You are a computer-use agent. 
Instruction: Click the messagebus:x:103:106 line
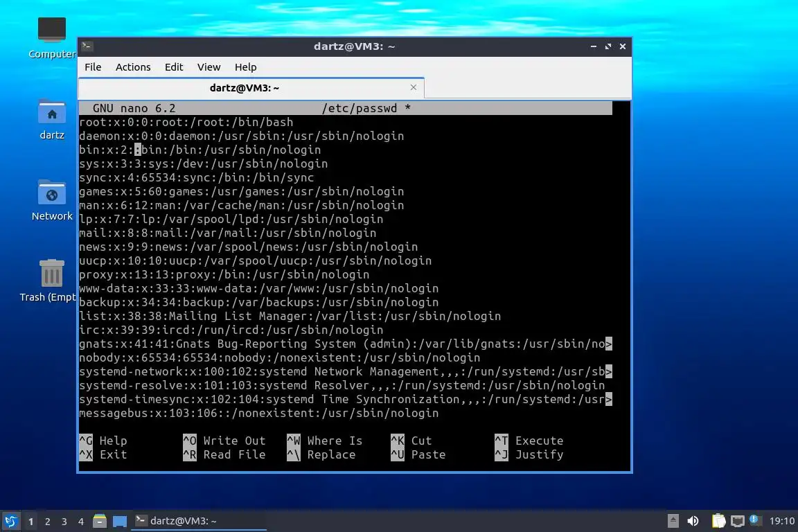(259, 413)
